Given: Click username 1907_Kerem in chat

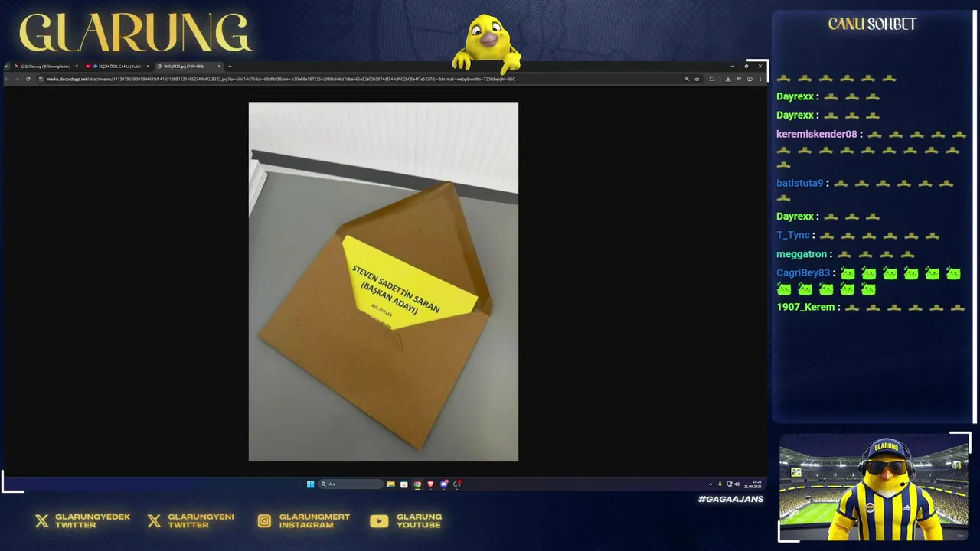Looking at the screenshot, I should point(805,307).
